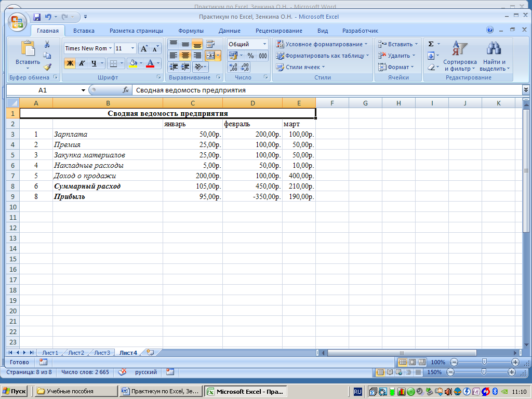Open the round Office button menu
Screen dimensions: 532x399
point(17,22)
